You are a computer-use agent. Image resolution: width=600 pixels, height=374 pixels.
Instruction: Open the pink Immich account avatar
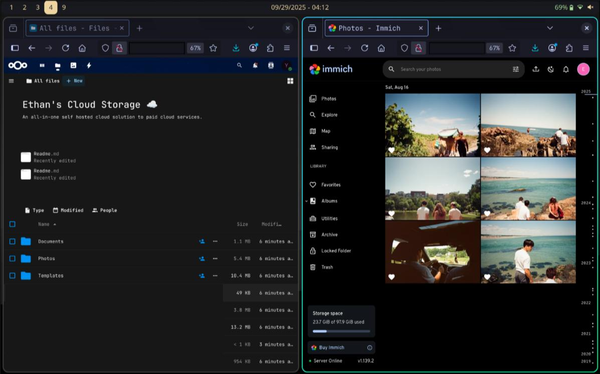(x=583, y=69)
